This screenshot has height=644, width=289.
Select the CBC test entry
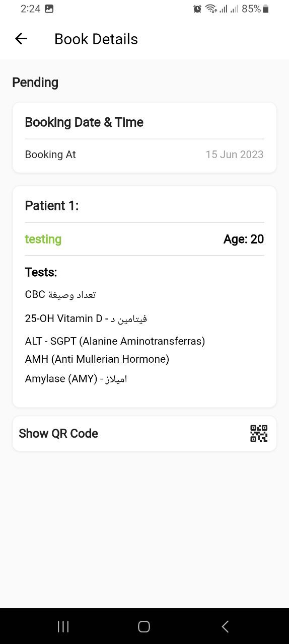click(x=60, y=294)
